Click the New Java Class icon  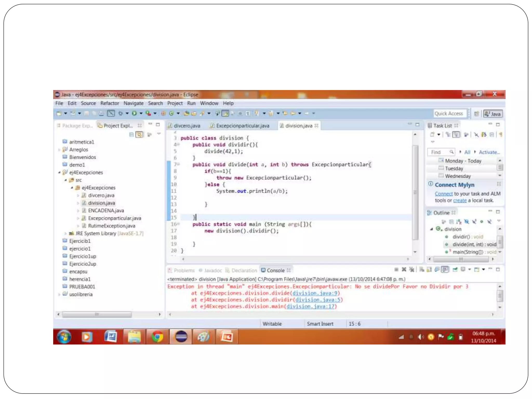pyautogui.click(x=171, y=113)
